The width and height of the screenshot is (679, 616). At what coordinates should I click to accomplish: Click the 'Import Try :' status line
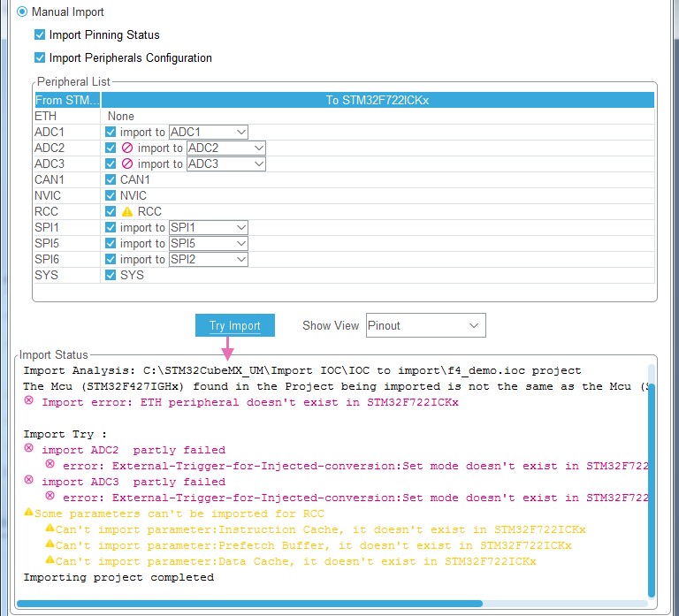pos(65,434)
